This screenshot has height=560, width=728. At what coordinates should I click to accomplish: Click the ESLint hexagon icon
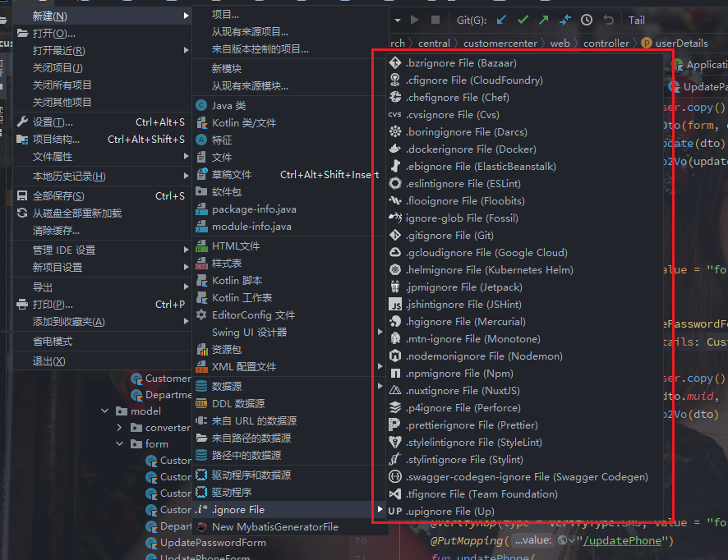pos(395,183)
